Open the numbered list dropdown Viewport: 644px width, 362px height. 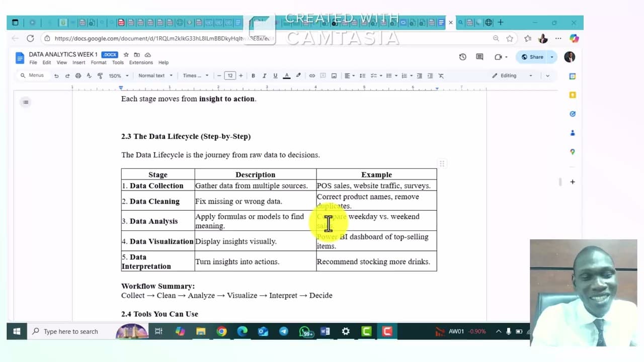click(407, 76)
